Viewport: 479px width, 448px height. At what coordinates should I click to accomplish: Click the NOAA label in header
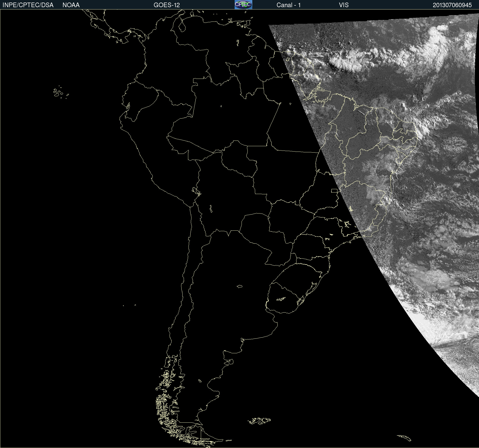[x=71, y=5]
